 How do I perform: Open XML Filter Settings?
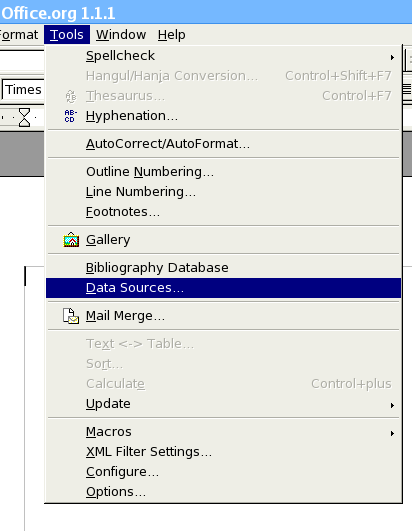(223, 452)
